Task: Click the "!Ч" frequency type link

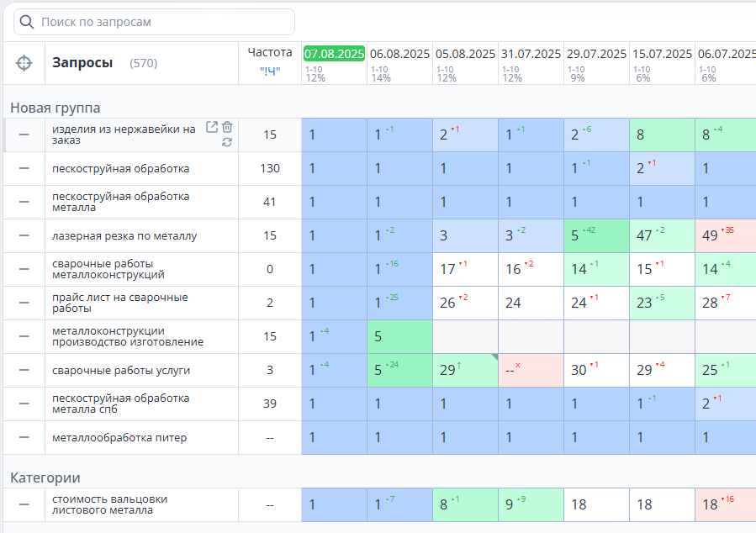Action: [270, 71]
